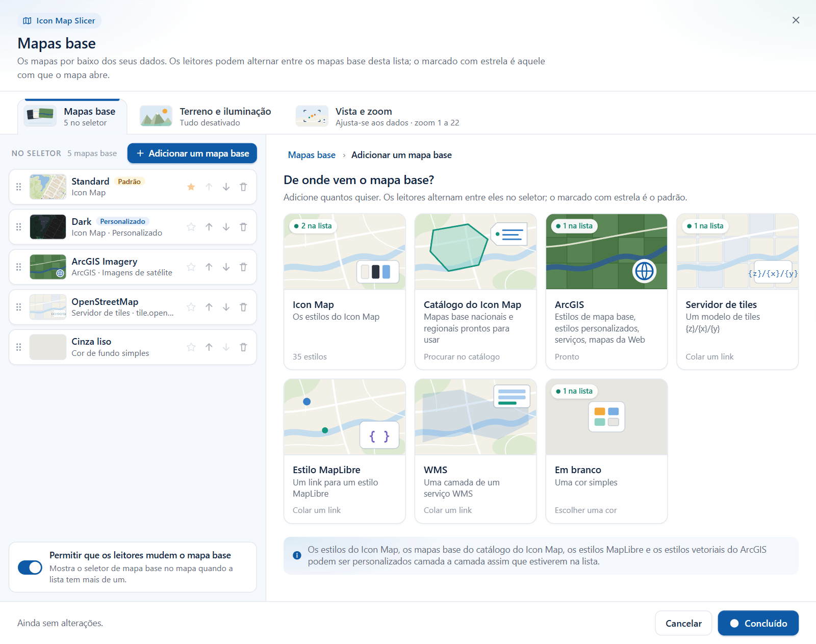816x644 pixels.
Task: Click the Cinza liso gray swatch thumbnail
Action: 48,347
